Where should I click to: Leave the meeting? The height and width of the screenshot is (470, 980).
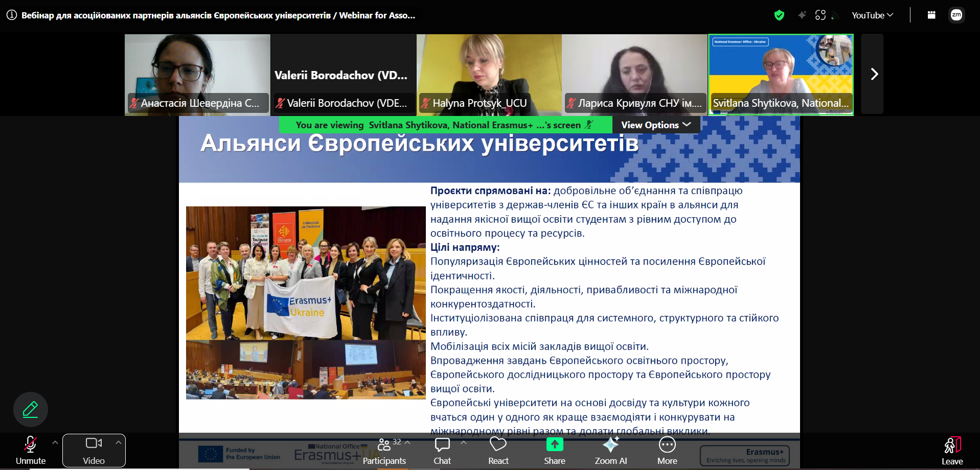(x=952, y=451)
